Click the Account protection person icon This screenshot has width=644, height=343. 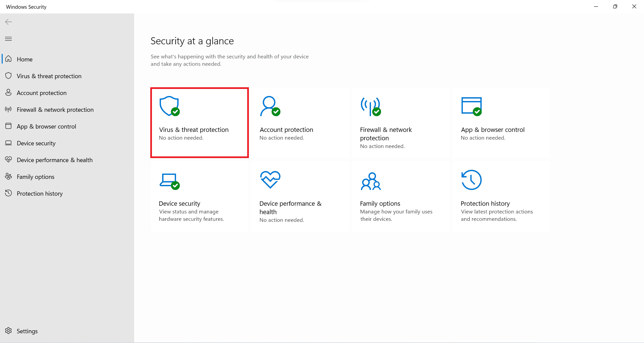[x=270, y=106]
